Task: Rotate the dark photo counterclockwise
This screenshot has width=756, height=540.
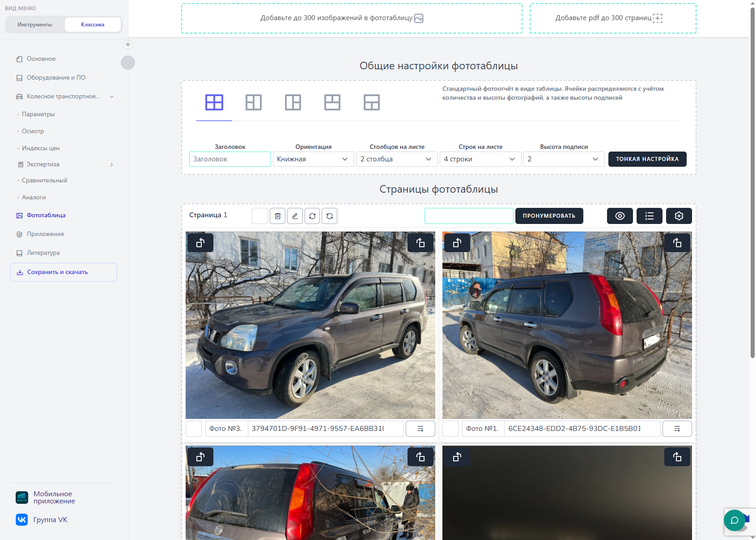Action: 457,457
